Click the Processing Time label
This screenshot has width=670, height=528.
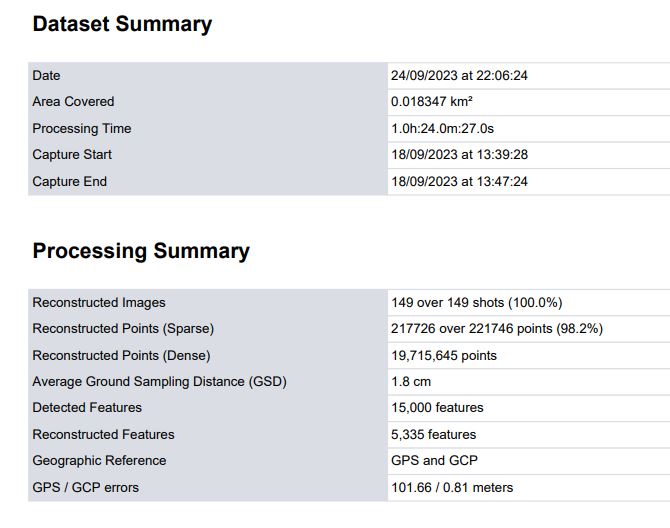[x=82, y=129]
